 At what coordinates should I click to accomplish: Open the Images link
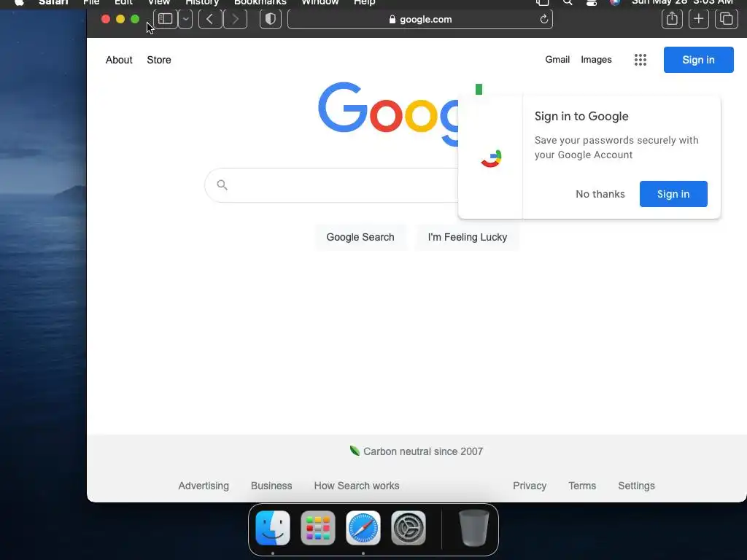click(596, 60)
